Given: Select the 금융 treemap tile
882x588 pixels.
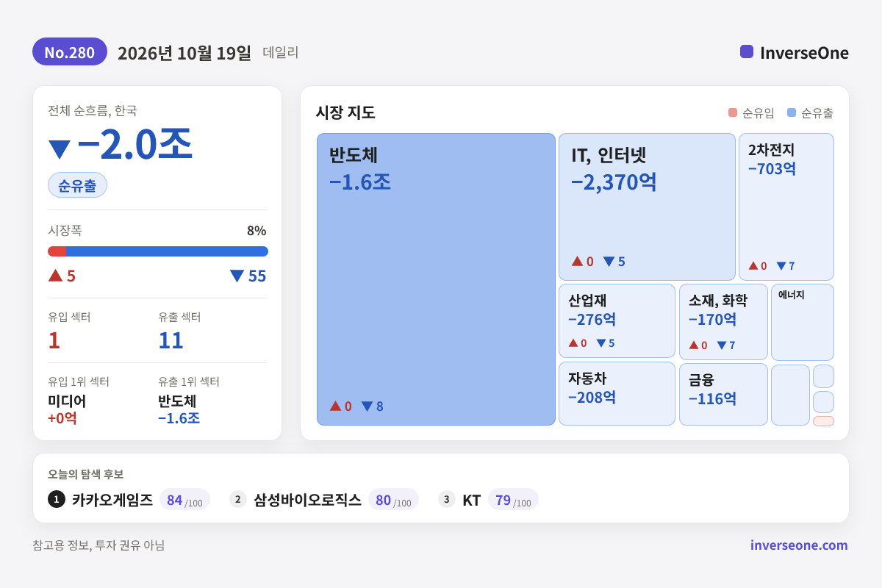Looking at the screenshot, I should [723, 394].
